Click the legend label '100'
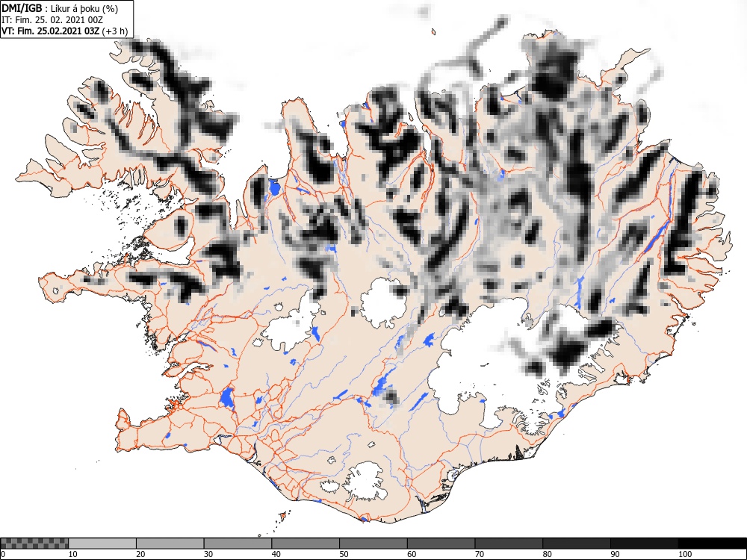Viewport: 747px width, 560px height. pos(684,554)
